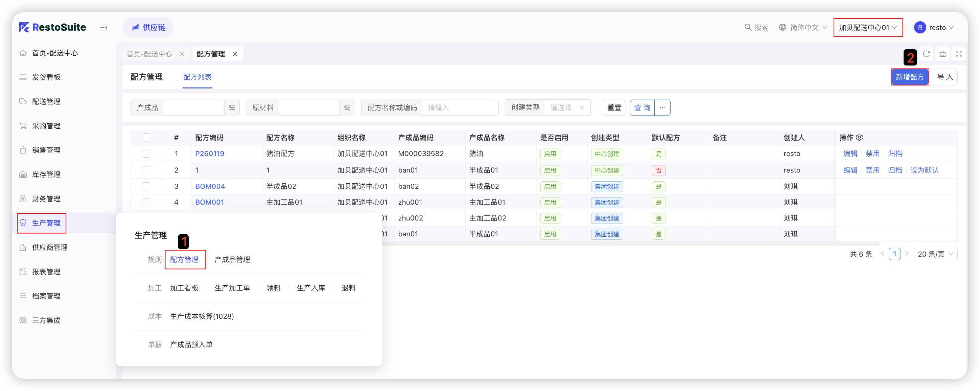Select 库存管理 in the sidebar
980x391 pixels.
(x=46, y=175)
